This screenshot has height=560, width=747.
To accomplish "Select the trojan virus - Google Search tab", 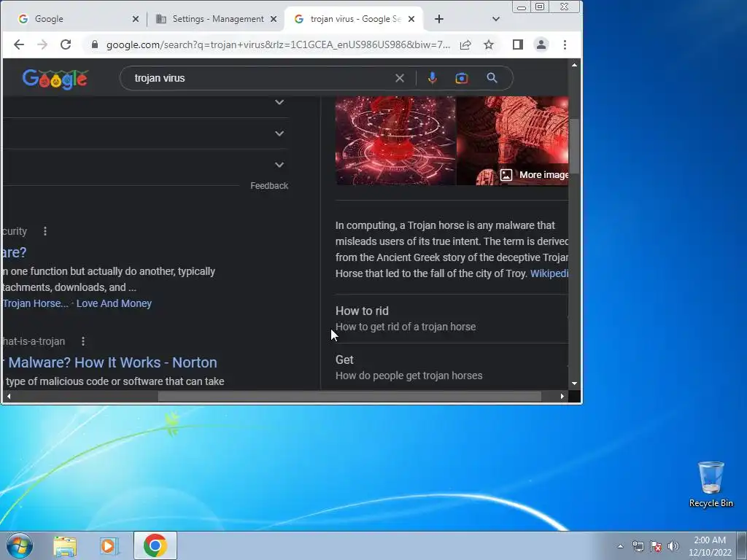I will [x=354, y=19].
